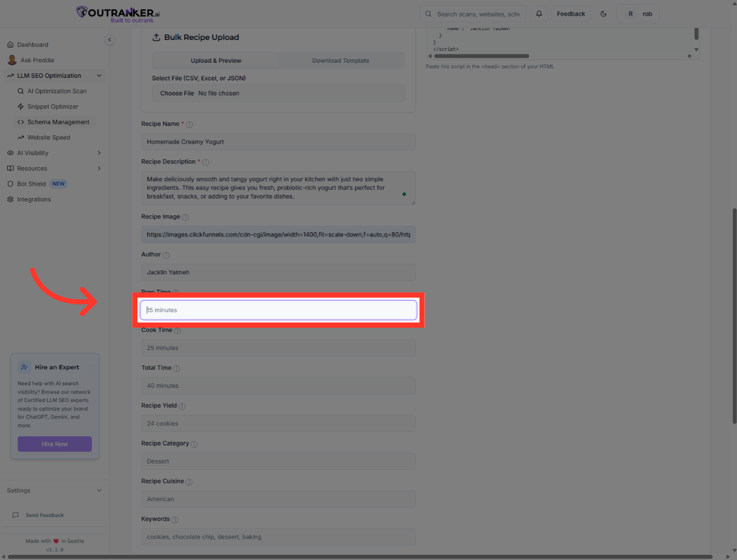The image size is (737, 560).
Task: Focus the search scans and websites field
Action: pyautogui.click(x=473, y=14)
